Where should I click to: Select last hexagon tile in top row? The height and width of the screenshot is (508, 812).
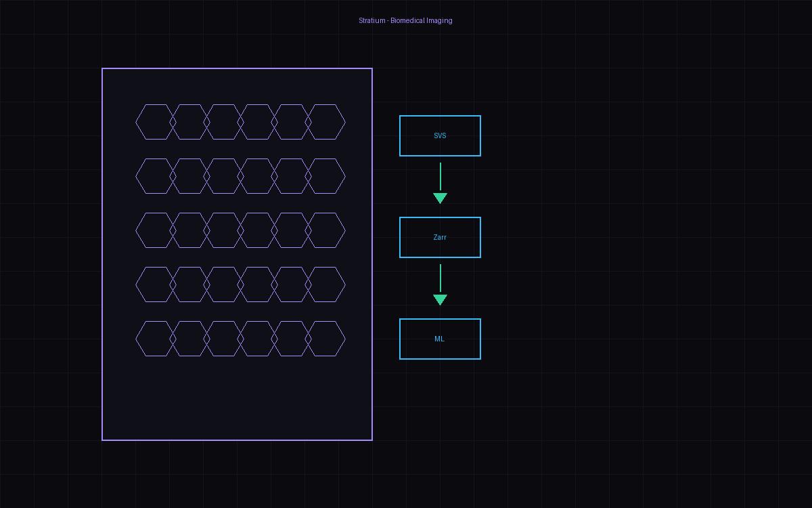[325, 122]
